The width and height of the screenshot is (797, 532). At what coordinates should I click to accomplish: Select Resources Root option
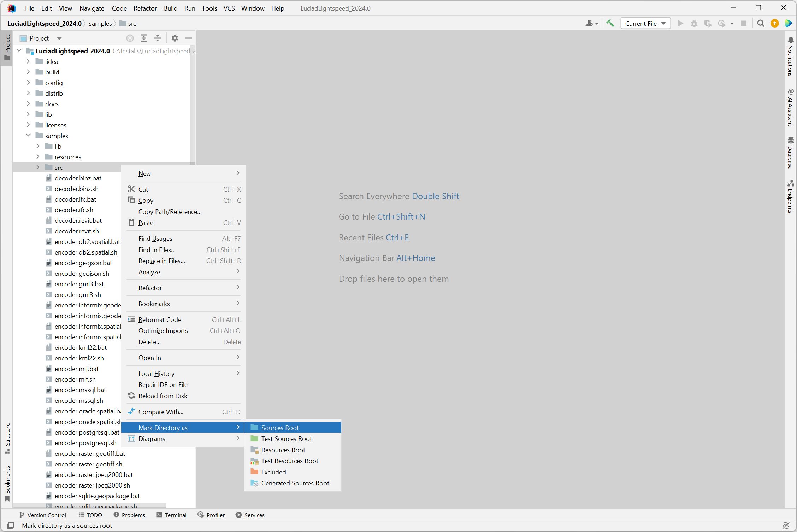(293, 450)
